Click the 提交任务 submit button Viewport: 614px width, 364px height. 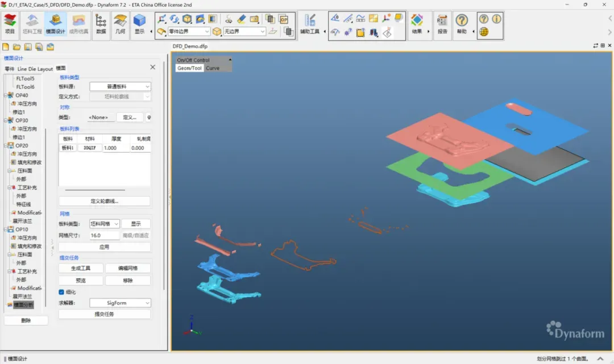(105, 314)
